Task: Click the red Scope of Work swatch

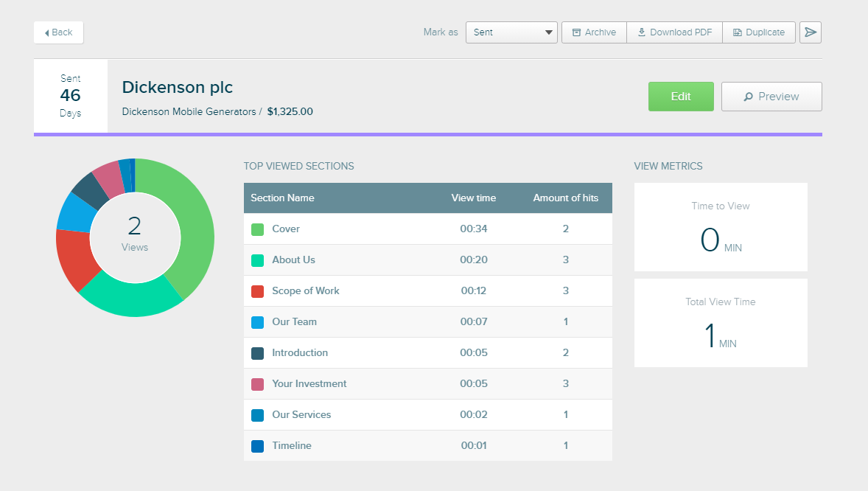Action: [257, 291]
